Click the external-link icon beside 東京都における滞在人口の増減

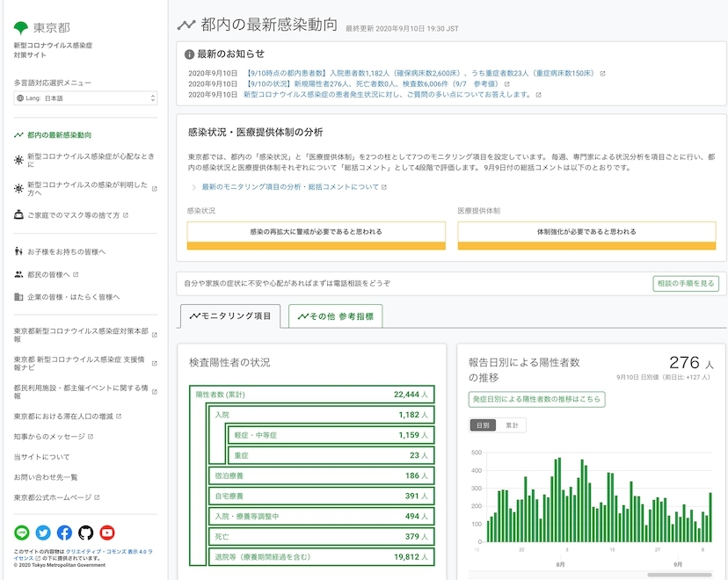coord(119,417)
